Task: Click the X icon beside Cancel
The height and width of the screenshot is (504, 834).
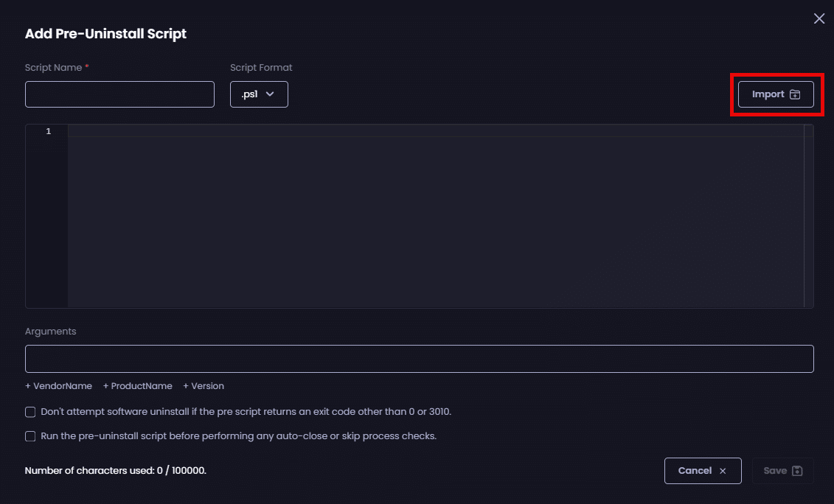Action: tap(723, 471)
